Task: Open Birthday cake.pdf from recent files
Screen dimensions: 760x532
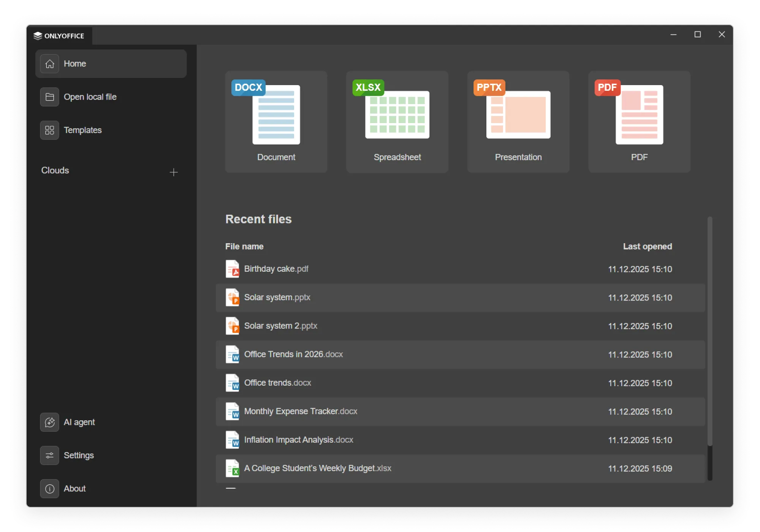Action: (276, 269)
